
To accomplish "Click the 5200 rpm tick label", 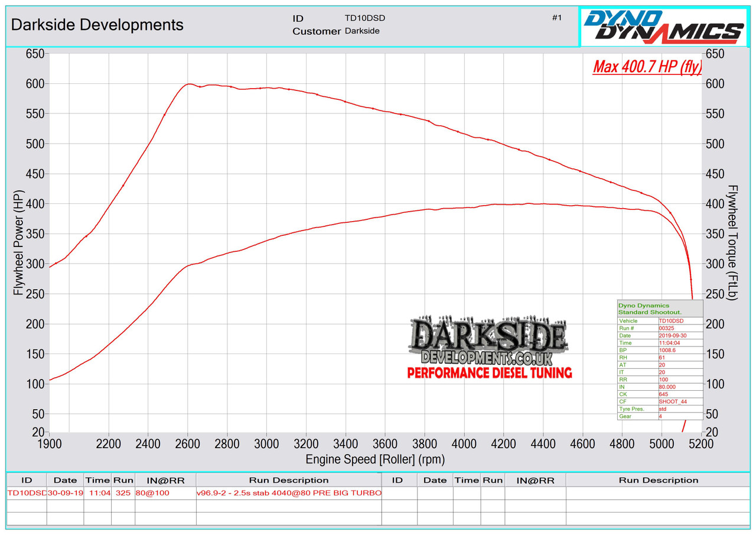I will [x=702, y=443].
